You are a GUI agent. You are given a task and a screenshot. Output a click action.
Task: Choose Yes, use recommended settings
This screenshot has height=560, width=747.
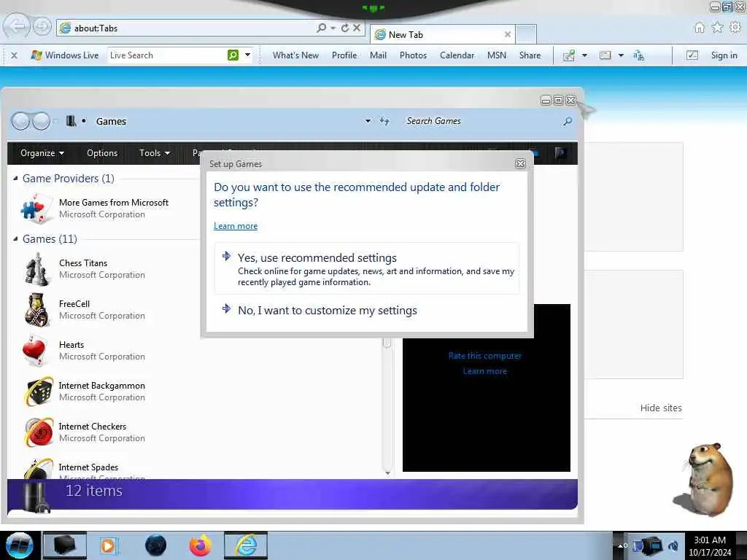[367, 268]
